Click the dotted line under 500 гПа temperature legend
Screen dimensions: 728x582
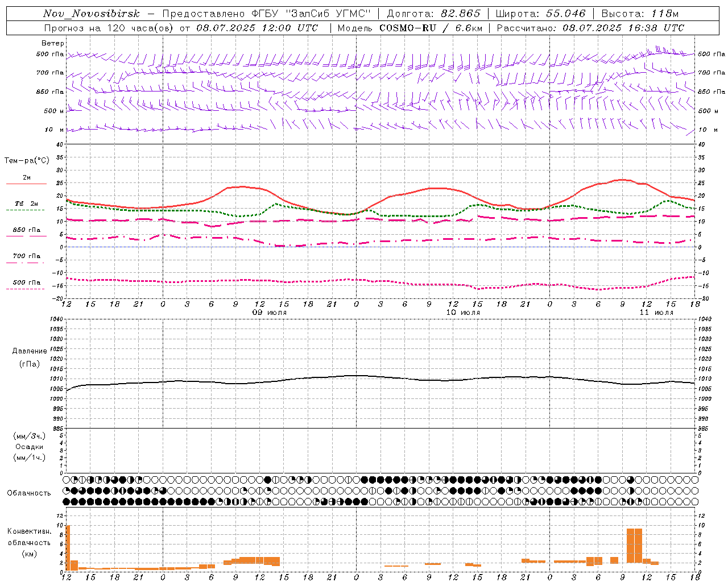26,289
